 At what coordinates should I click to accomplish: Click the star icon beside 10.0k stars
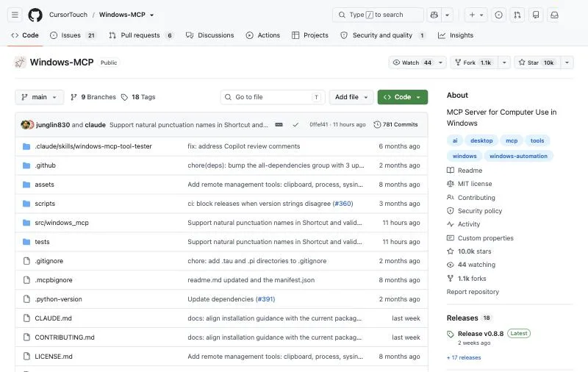pos(451,251)
